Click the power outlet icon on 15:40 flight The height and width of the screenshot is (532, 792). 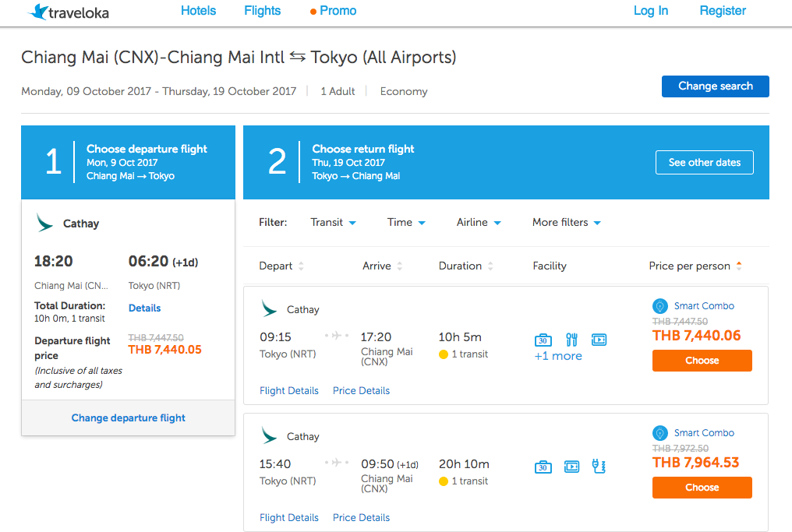tap(599, 467)
